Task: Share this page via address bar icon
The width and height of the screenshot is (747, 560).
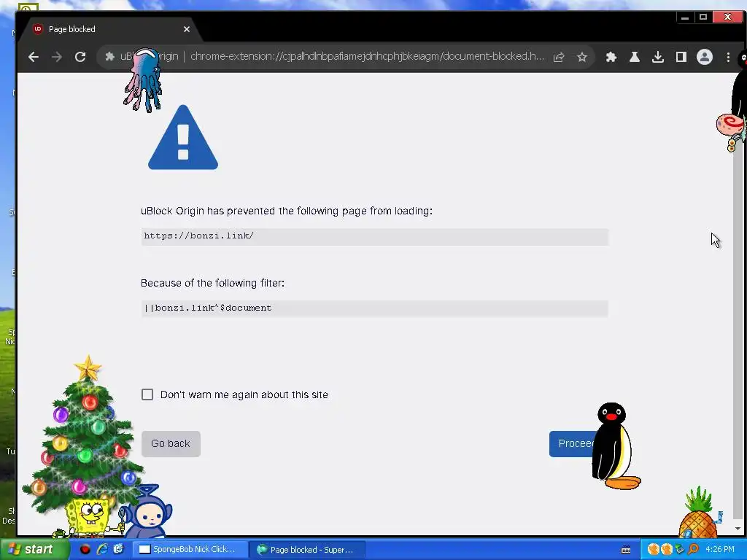Action: (x=559, y=57)
